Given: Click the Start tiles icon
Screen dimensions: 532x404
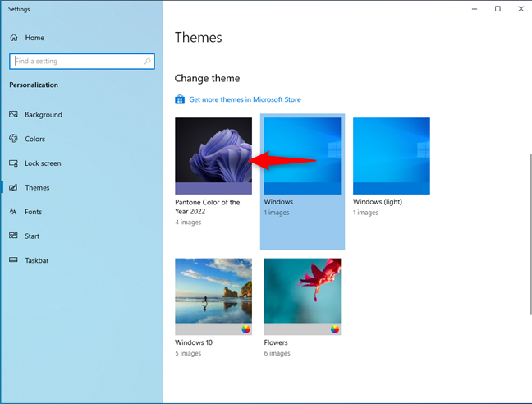Looking at the screenshot, I should (x=13, y=236).
